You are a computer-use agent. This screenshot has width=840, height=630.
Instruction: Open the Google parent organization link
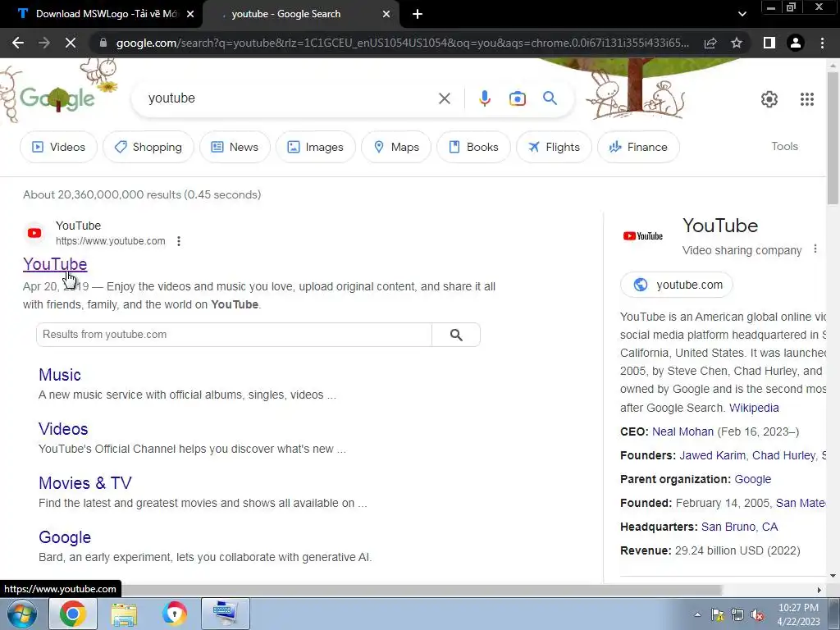click(x=753, y=479)
